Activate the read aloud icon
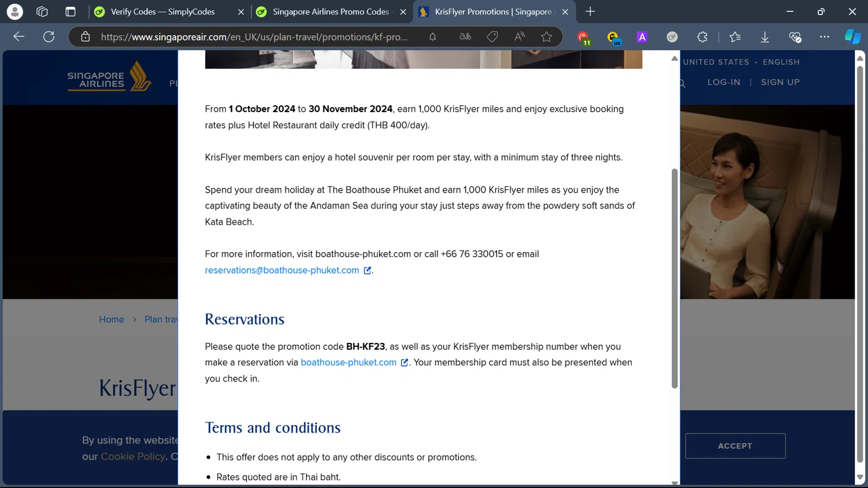The height and width of the screenshot is (488, 868). pyautogui.click(x=520, y=37)
